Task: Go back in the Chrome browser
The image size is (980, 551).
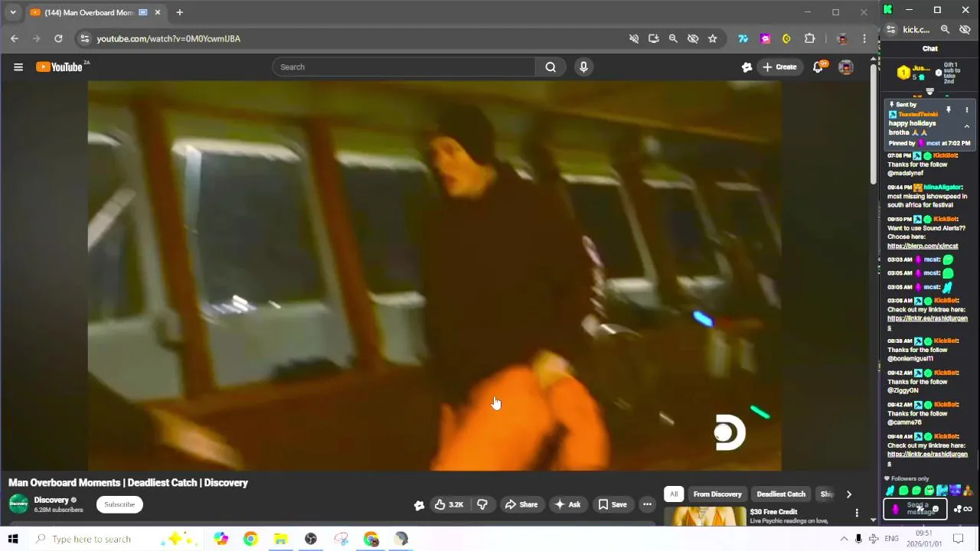Action: [15, 38]
